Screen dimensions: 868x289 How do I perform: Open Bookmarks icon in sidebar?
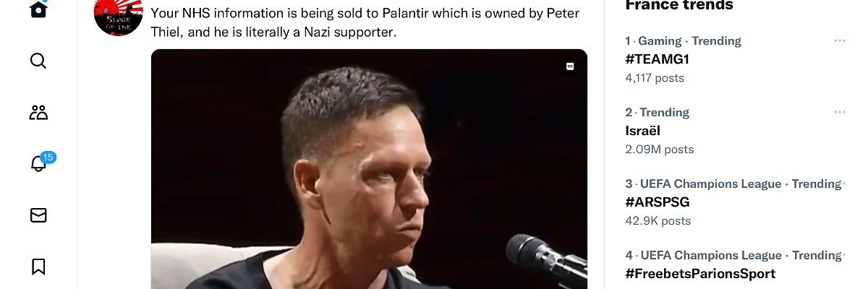pos(38,267)
